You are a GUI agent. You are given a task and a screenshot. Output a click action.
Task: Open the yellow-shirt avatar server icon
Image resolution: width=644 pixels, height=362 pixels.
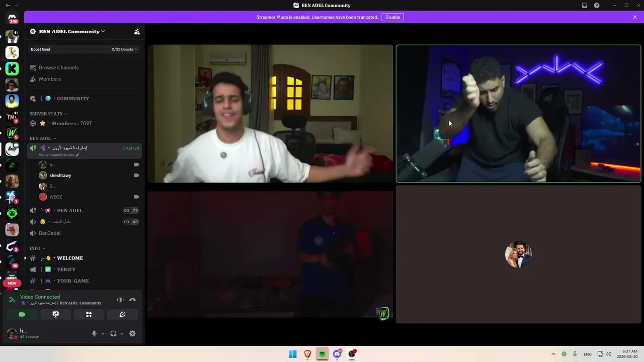12,101
